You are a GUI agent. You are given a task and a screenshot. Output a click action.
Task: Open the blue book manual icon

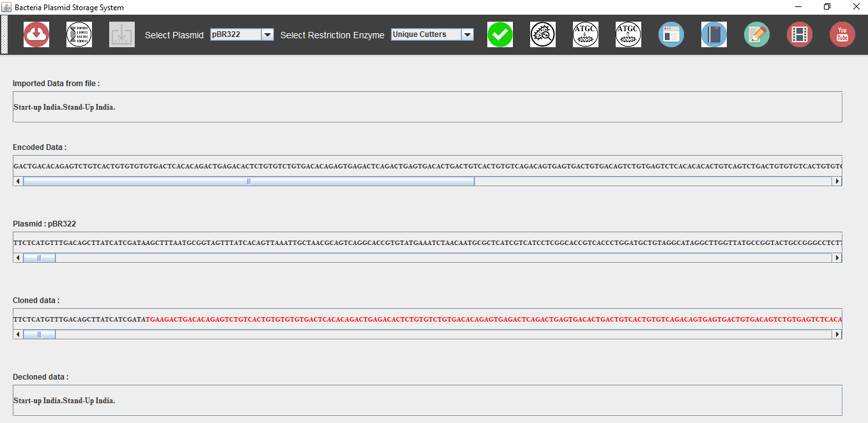tap(714, 34)
